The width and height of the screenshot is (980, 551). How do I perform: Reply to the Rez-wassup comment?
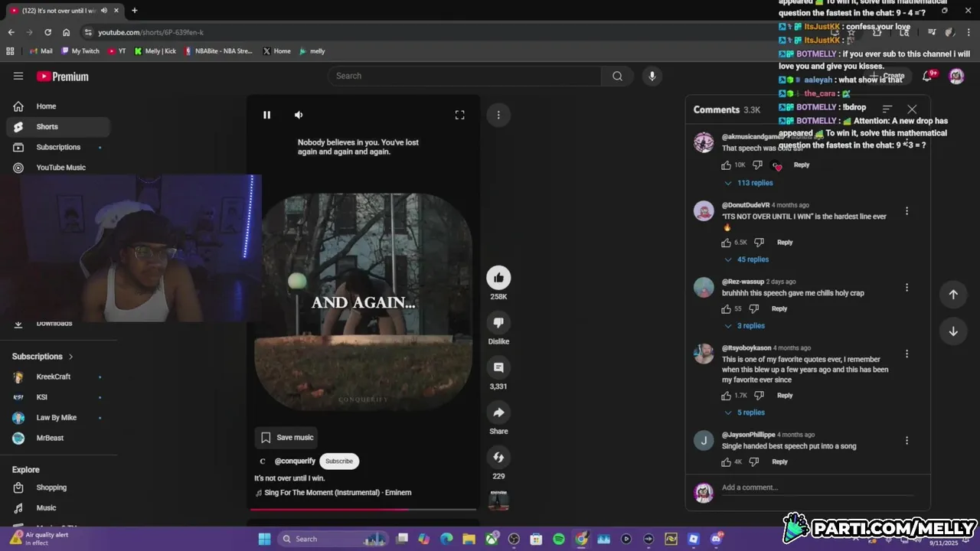click(779, 309)
